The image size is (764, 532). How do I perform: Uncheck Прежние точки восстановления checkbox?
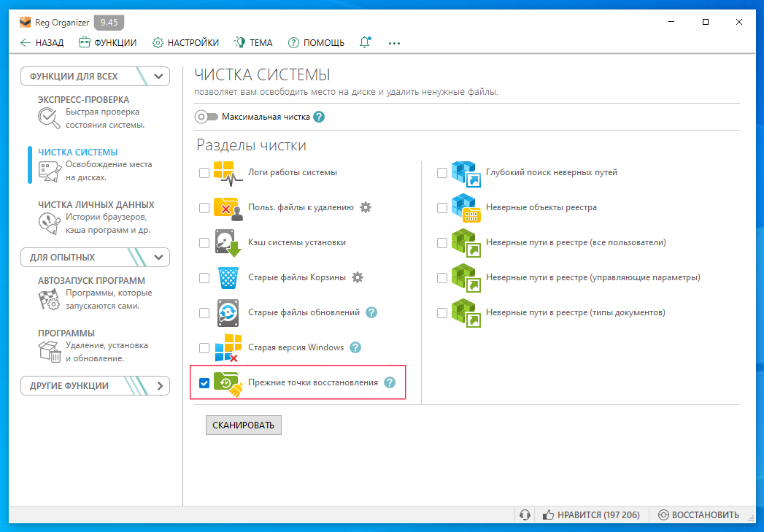pyautogui.click(x=204, y=383)
